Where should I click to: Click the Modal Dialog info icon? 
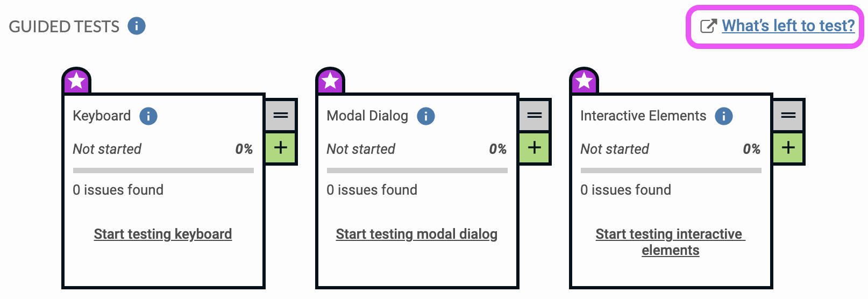click(426, 116)
